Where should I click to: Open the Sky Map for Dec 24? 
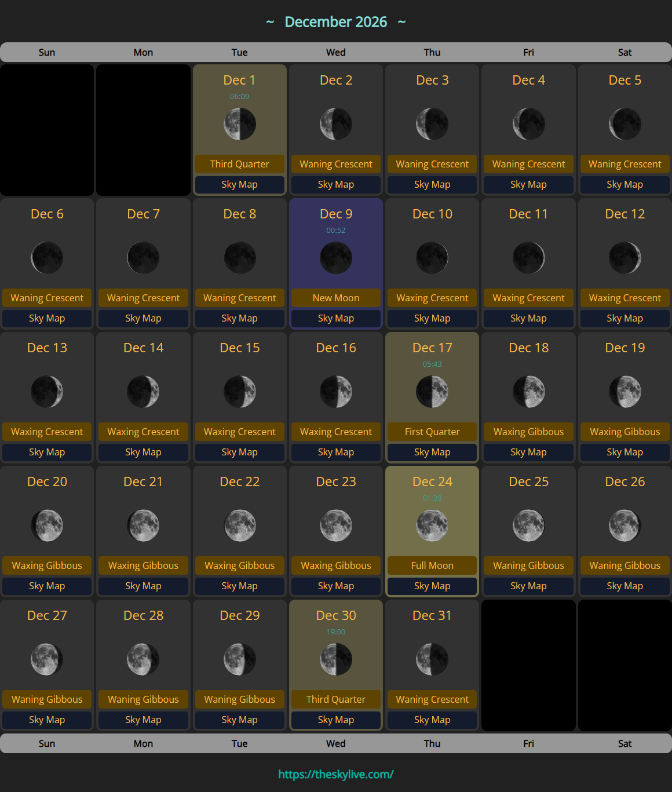click(x=432, y=586)
